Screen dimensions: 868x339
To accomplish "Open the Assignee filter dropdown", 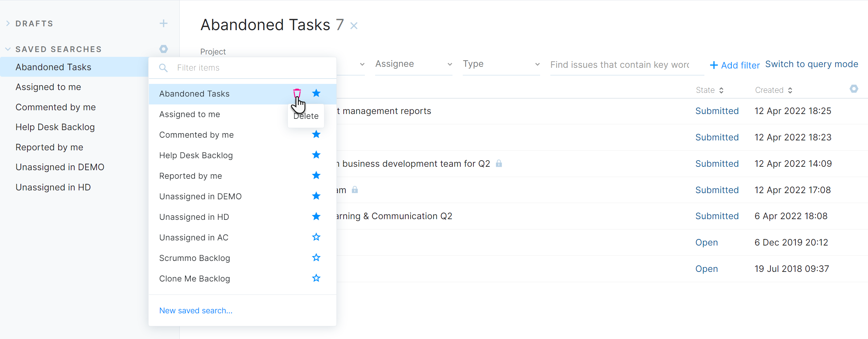I will click(413, 64).
